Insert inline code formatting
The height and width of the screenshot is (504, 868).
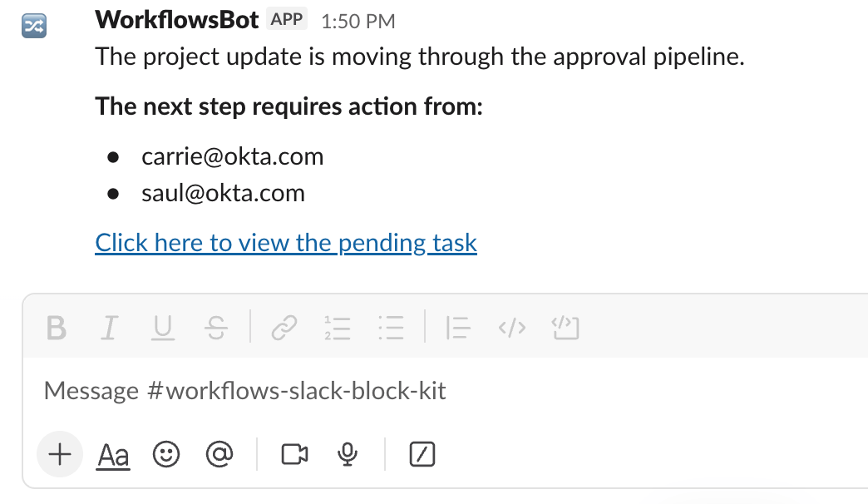click(x=511, y=329)
